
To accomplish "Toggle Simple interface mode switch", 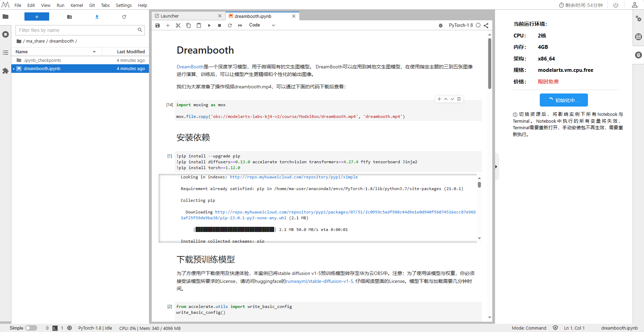I will [x=31, y=328].
